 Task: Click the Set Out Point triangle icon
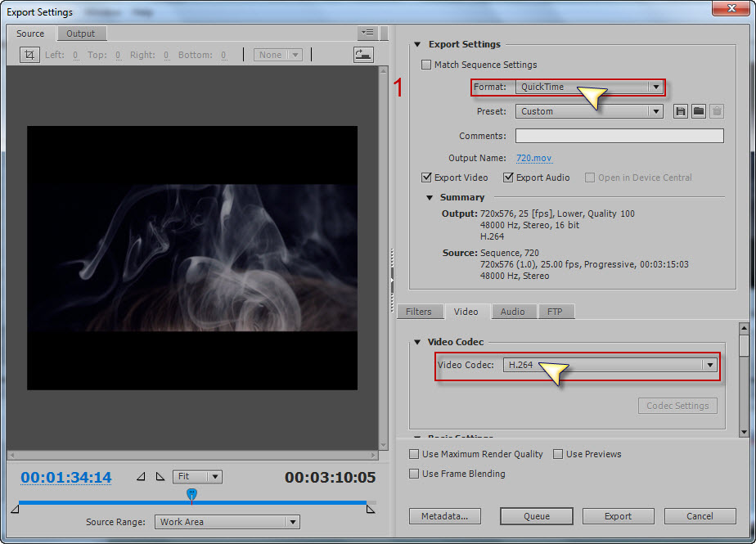[160, 476]
